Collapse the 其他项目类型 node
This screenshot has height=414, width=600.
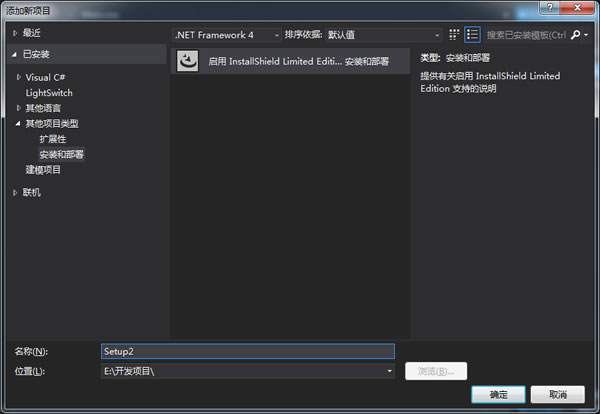click(18, 124)
